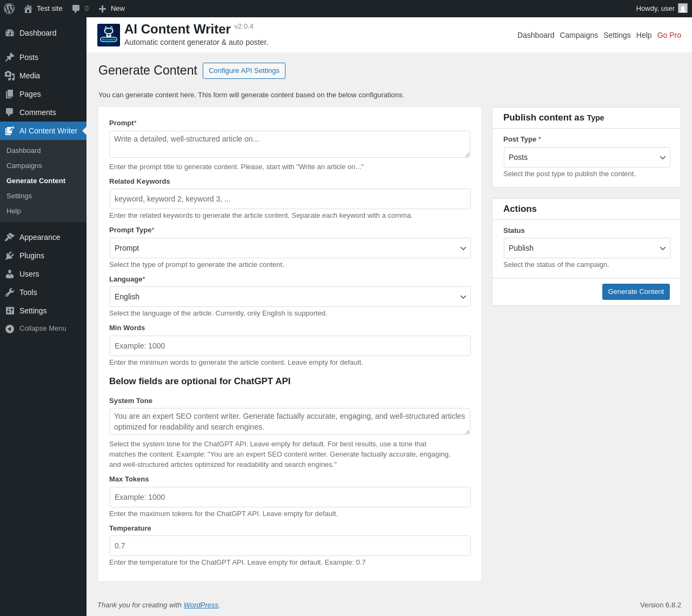The image size is (692, 616).
Task: Click the AI Content Writer robot logo
Action: click(x=109, y=35)
